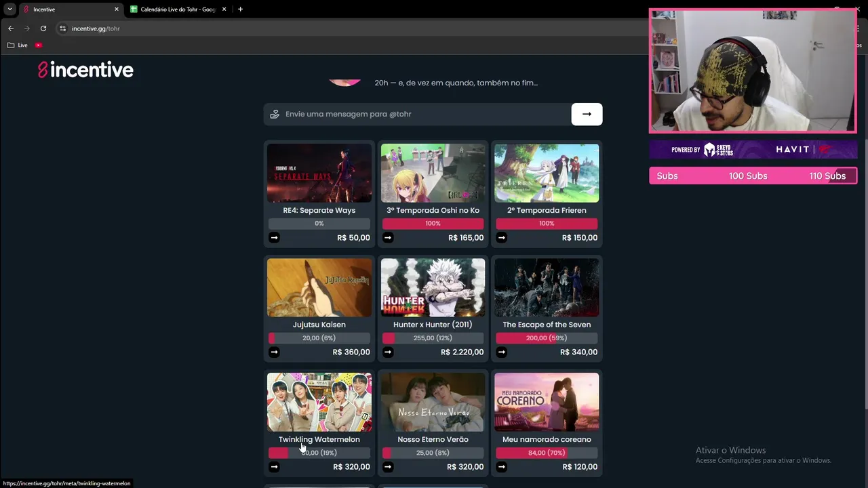Click Nosso Eterno Verão 25,00 (8%) bar
This screenshot has height=488, width=868.
point(433,452)
